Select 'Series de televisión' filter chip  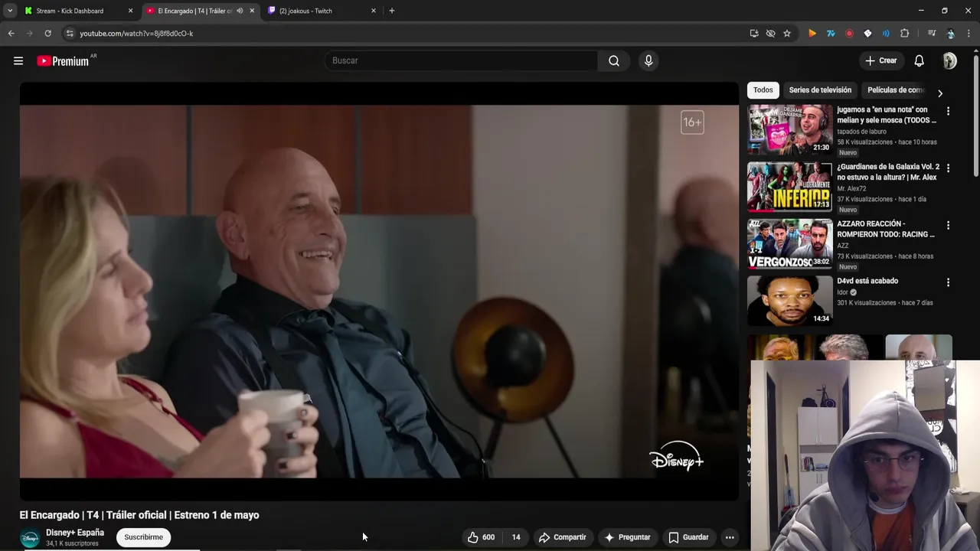pyautogui.click(x=820, y=90)
